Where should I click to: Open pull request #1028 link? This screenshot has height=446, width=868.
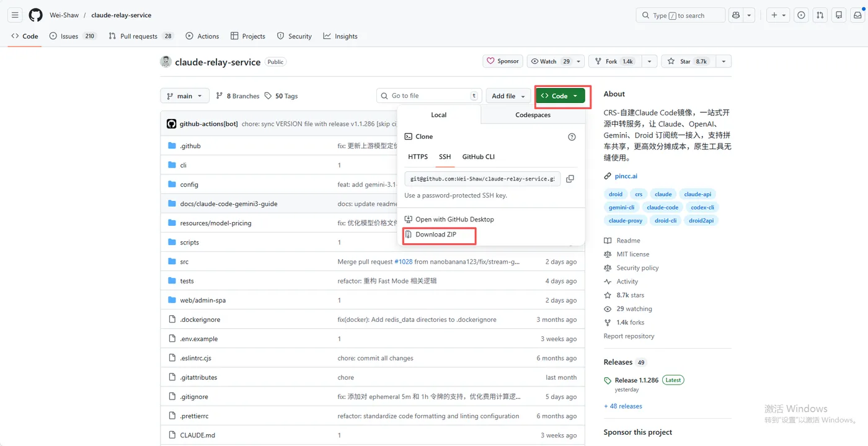tap(404, 262)
